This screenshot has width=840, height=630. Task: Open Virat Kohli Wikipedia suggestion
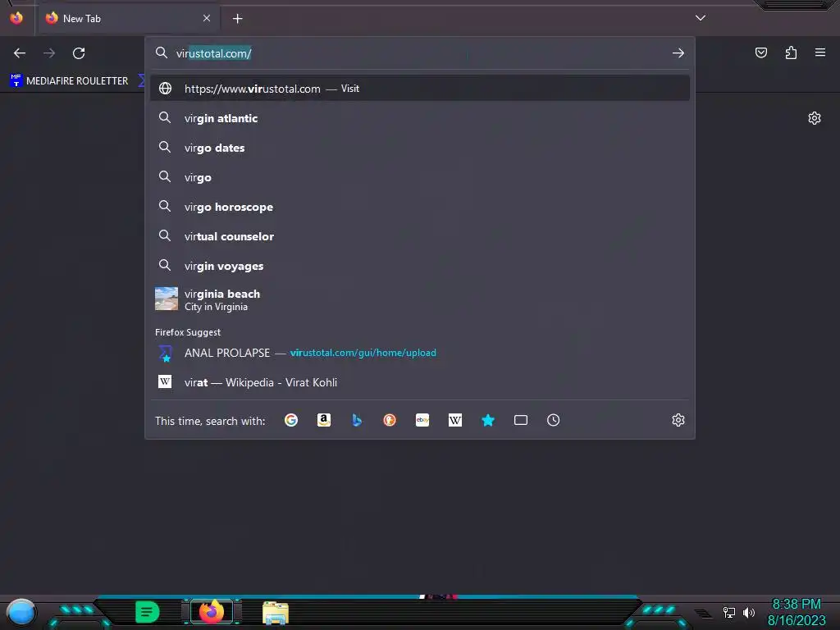click(x=420, y=382)
